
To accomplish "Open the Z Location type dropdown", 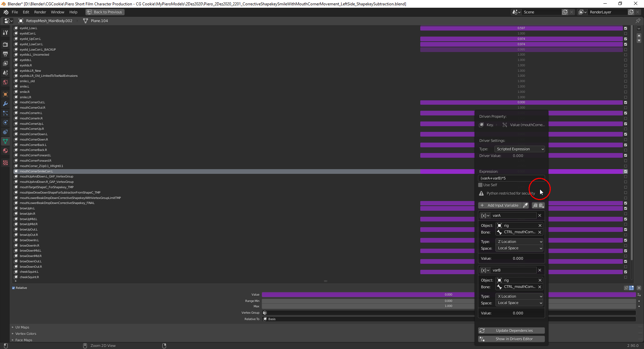I will (520, 242).
